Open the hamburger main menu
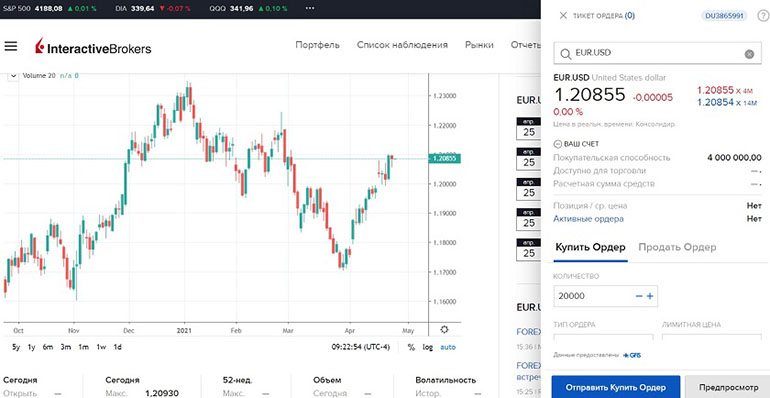Screen dimensions: 770x398 (10, 46)
